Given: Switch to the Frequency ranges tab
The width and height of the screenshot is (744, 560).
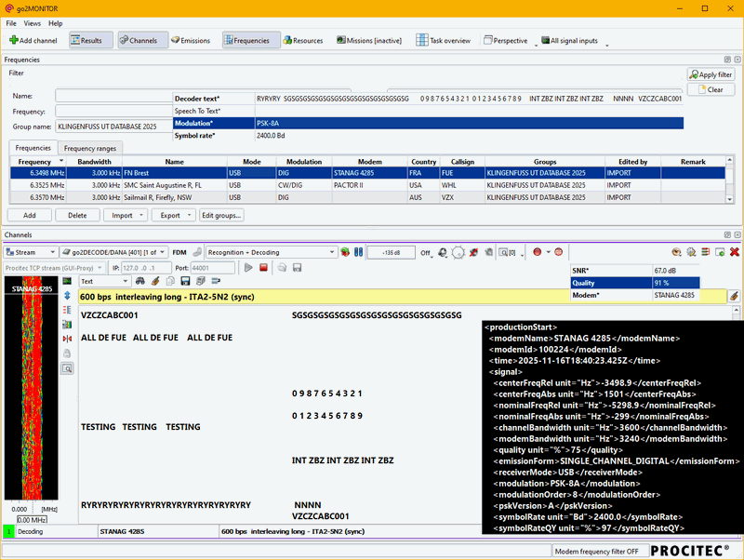Looking at the screenshot, I should 90,148.
